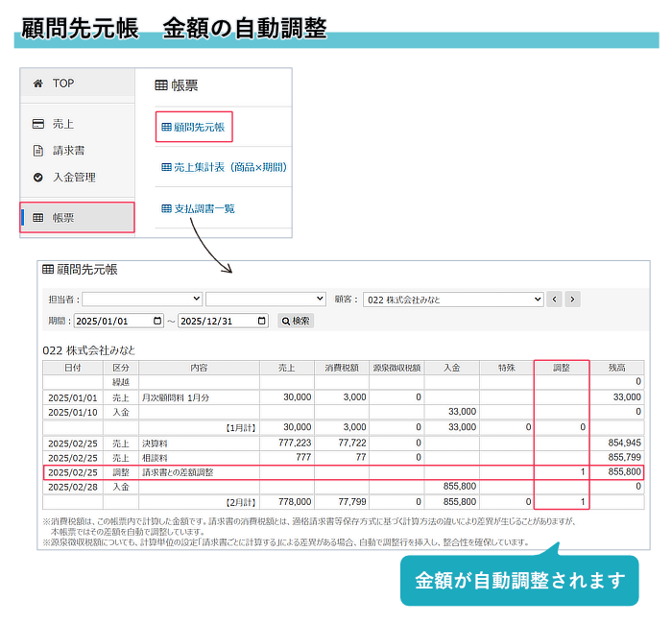The image size is (672, 624).
Task: Click the 売上 card icon in sidebar
Action: click(38, 124)
